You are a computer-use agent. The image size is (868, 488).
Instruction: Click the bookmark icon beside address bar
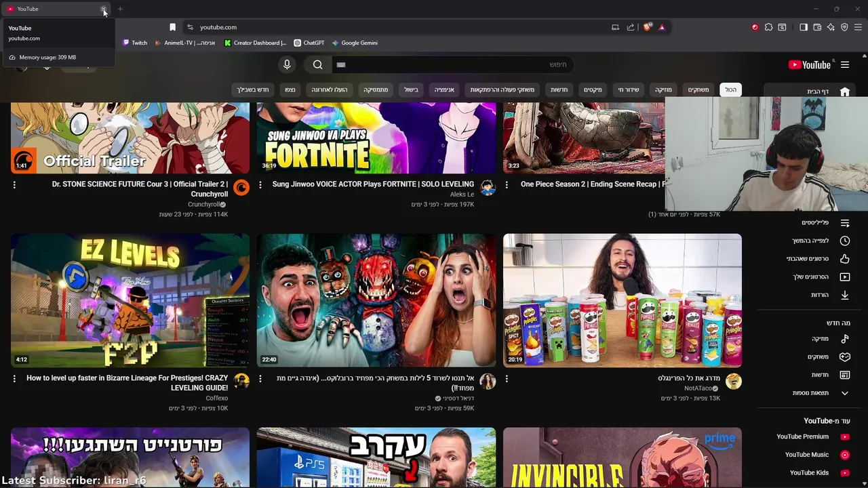pos(172,27)
